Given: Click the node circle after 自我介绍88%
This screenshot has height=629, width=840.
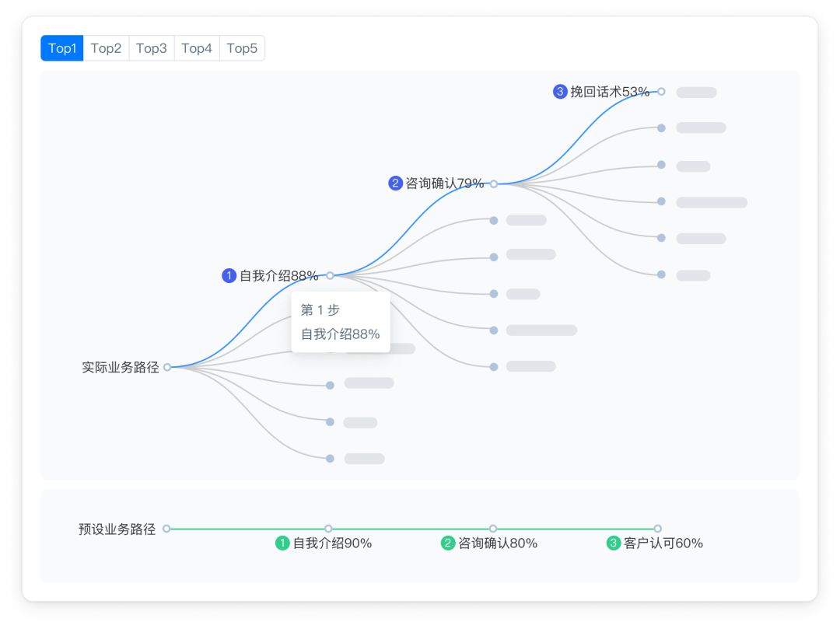Looking at the screenshot, I should pyautogui.click(x=330, y=276).
